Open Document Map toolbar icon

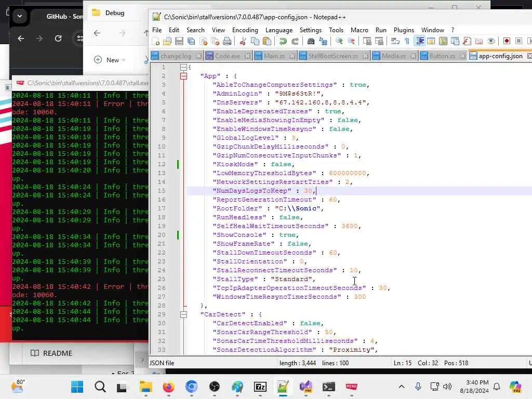click(x=443, y=42)
